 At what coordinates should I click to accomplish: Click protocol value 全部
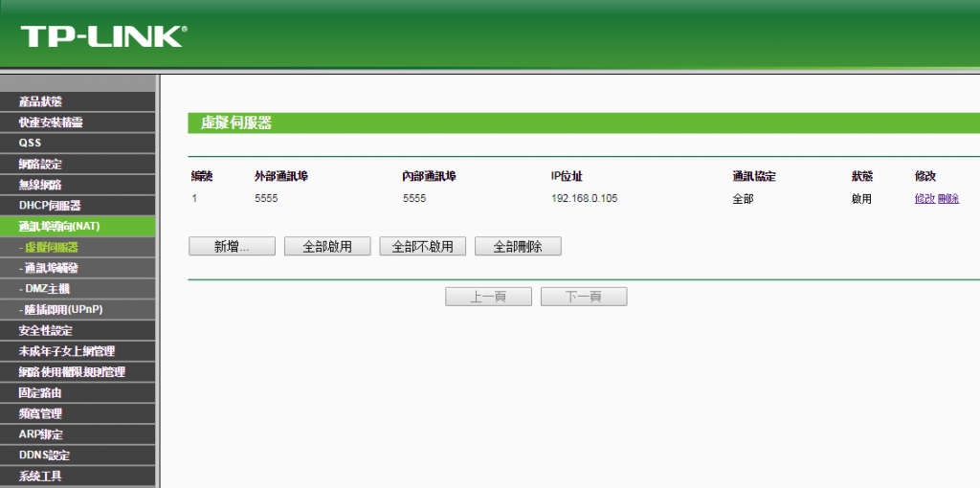pyautogui.click(x=743, y=199)
